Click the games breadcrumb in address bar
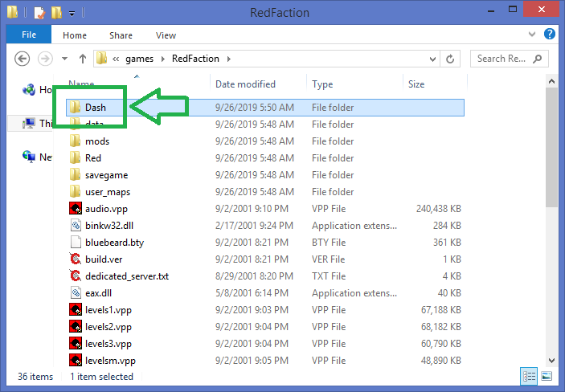Screen dimensions: 565x392 pos(139,59)
